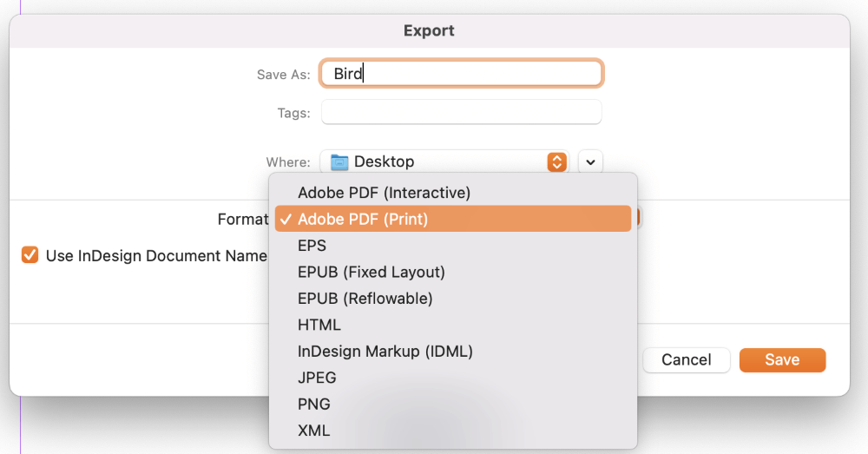
Task: Select Adobe PDF (Interactive) format
Action: [453, 193]
